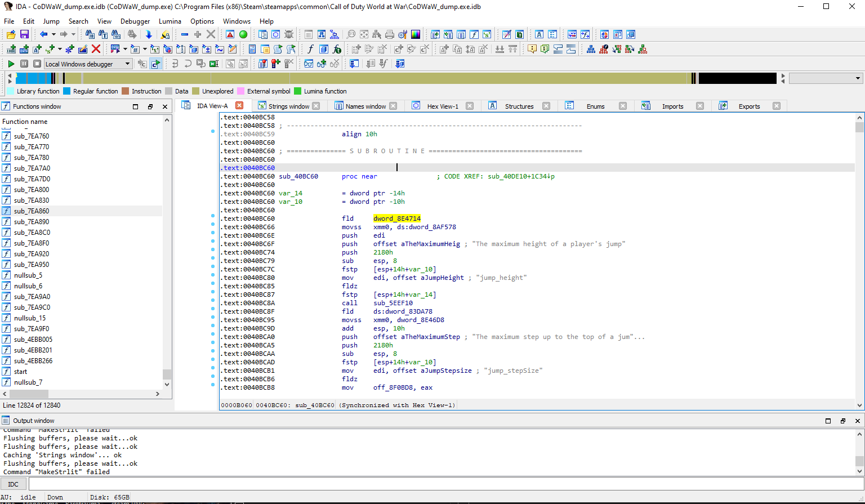
Task: Switch to the Strings window tab
Action: click(288, 106)
